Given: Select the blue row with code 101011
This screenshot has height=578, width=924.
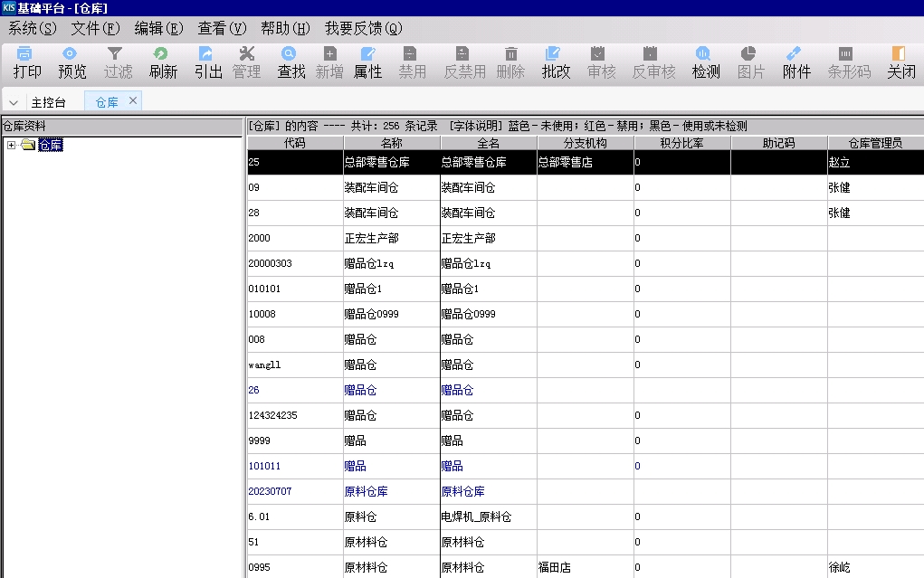Looking at the screenshot, I should [x=586, y=466].
